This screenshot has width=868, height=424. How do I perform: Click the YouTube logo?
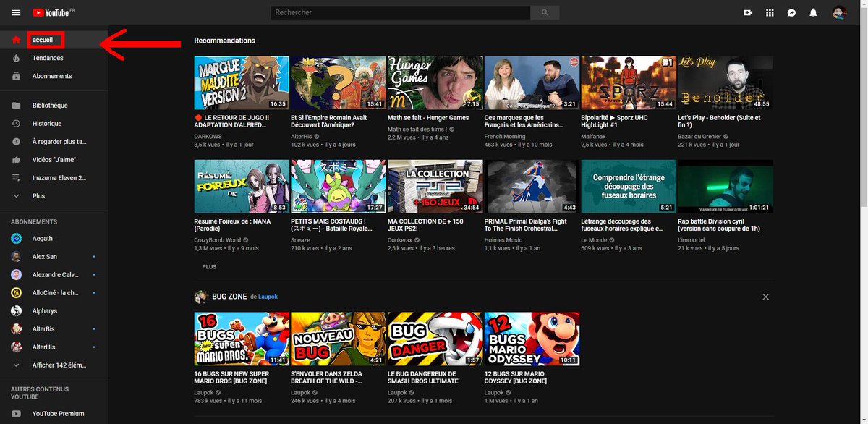click(x=51, y=12)
